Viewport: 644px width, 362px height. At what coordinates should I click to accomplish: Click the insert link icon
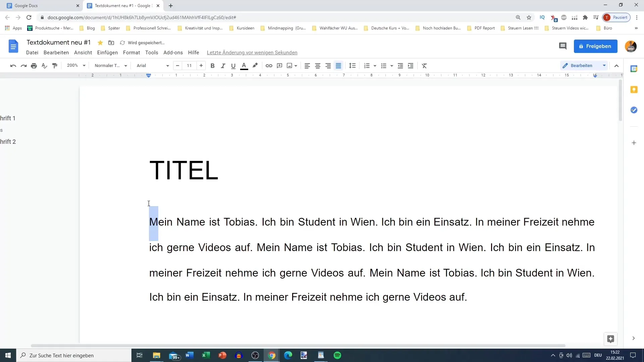(269, 65)
